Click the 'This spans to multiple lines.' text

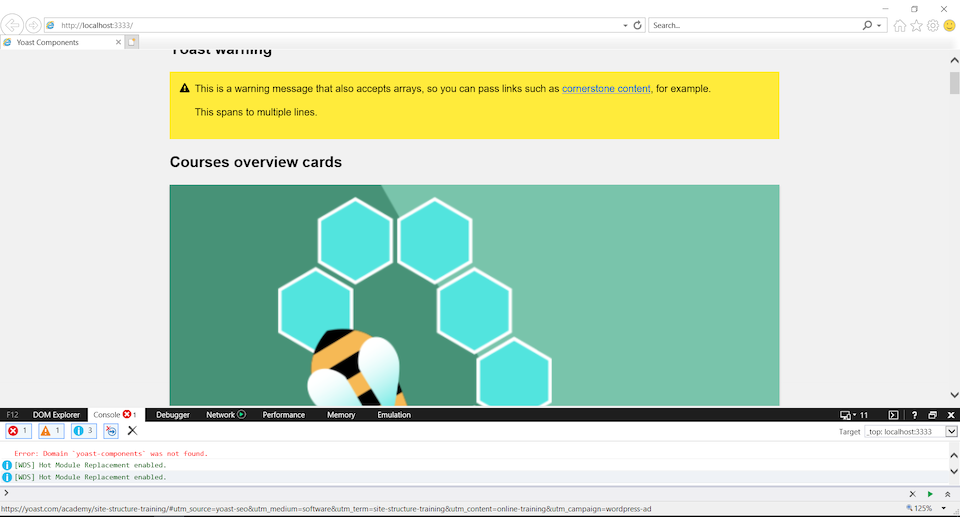point(256,112)
